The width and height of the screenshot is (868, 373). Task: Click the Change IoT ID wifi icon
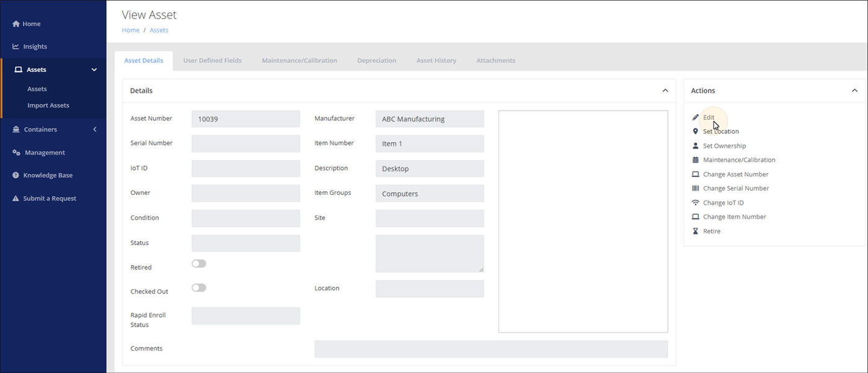tap(696, 203)
